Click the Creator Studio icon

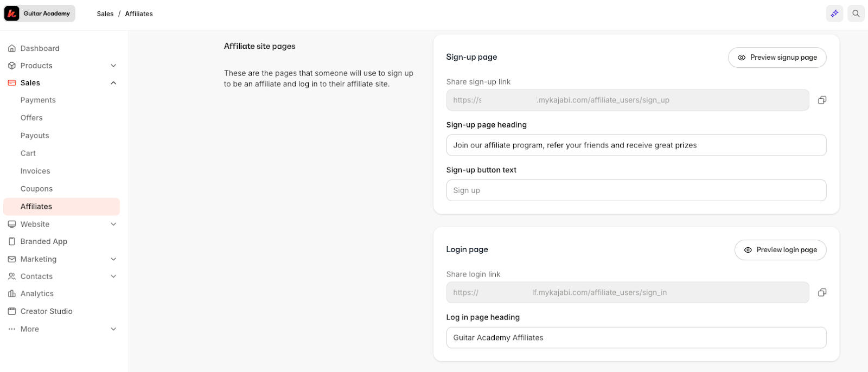[x=12, y=311]
